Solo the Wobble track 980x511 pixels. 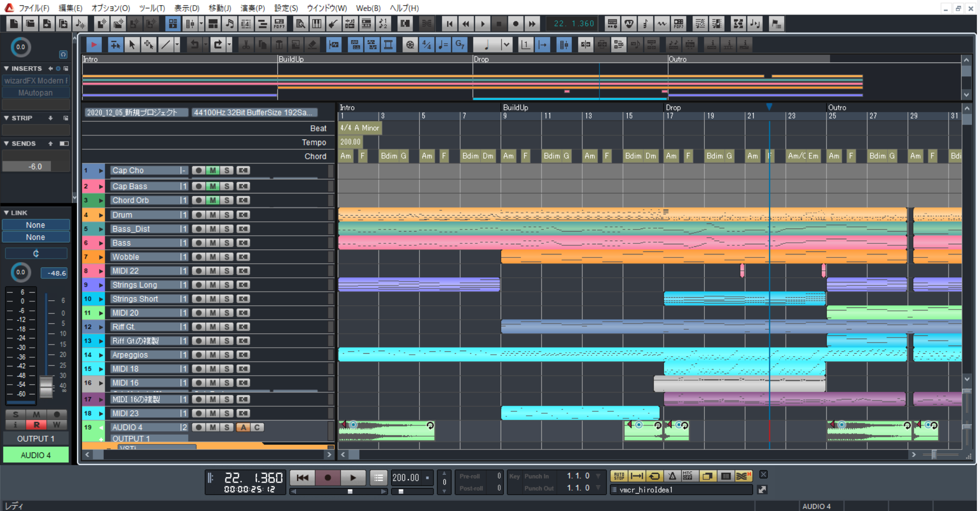click(x=227, y=257)
